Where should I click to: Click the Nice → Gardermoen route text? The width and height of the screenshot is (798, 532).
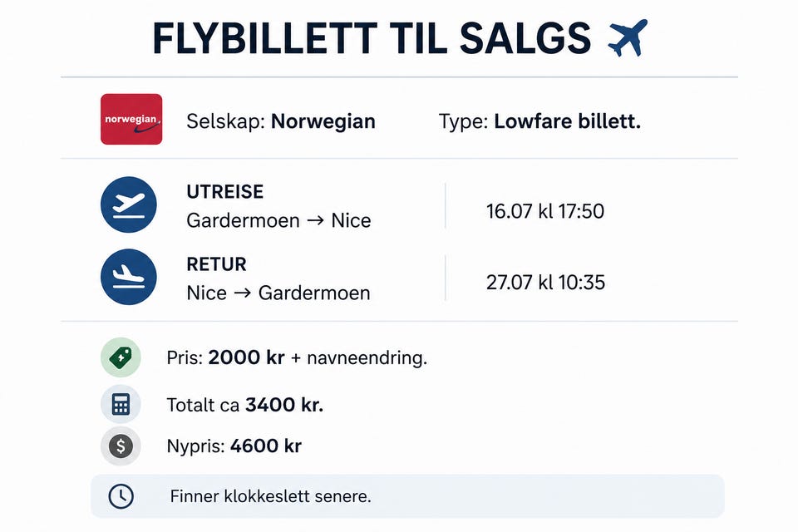(x=278, y=293)
